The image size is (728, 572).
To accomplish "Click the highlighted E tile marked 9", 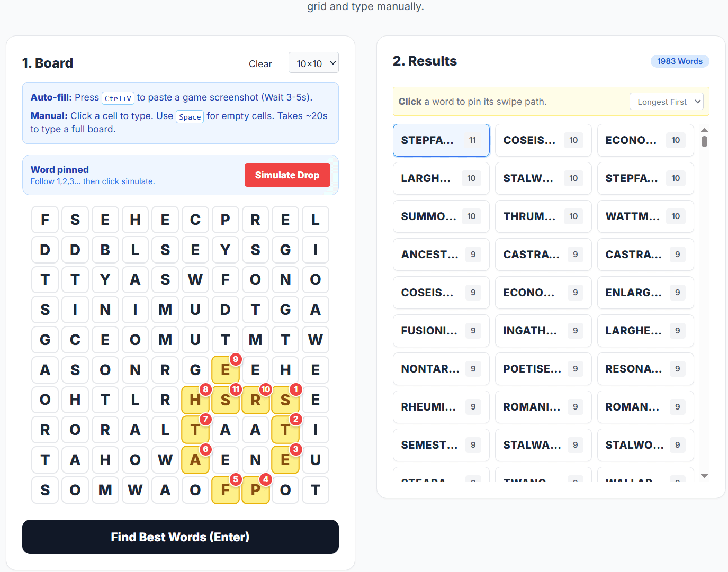I will pos(226,370).
